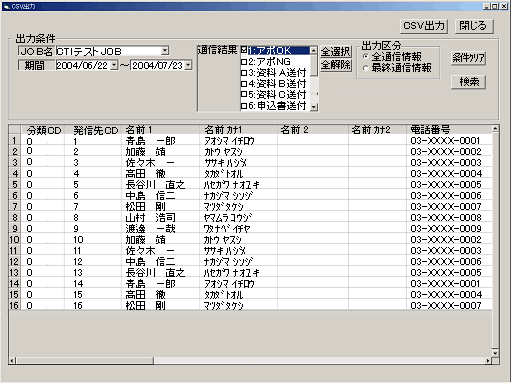Click the 全選択 button

pyautogui.click(x=336, y=52)
